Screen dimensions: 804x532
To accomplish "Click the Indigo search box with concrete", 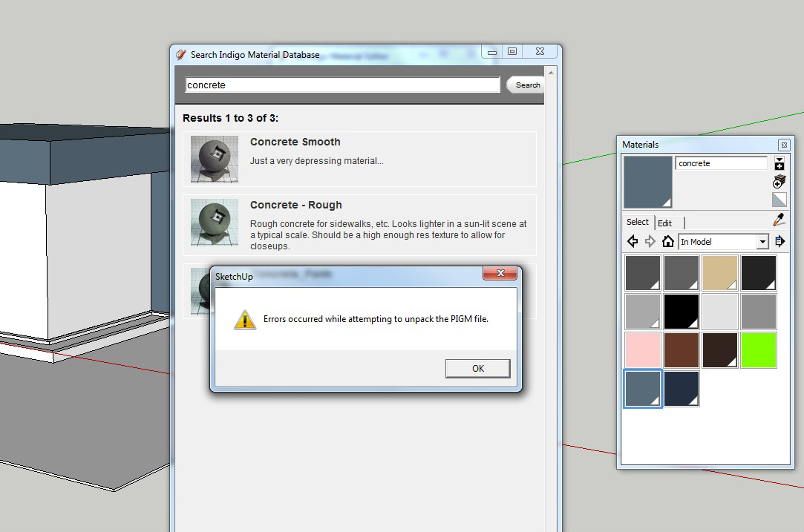I will [342, 85].
